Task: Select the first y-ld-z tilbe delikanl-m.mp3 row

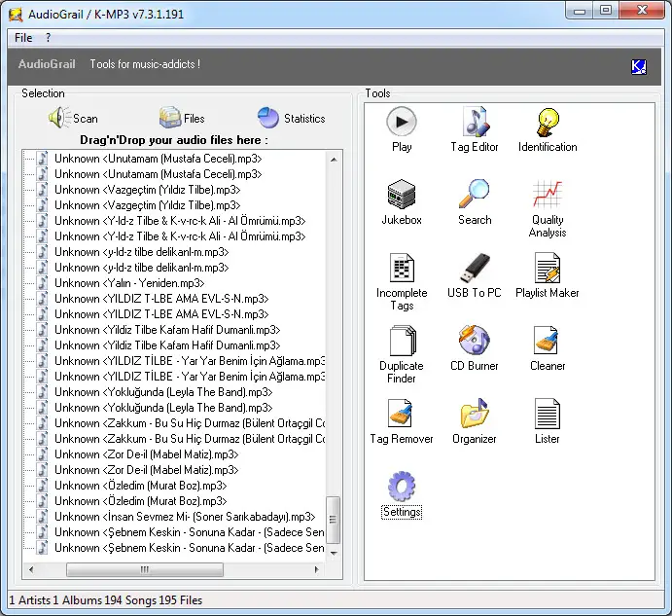Action: (x=141, y=252)
